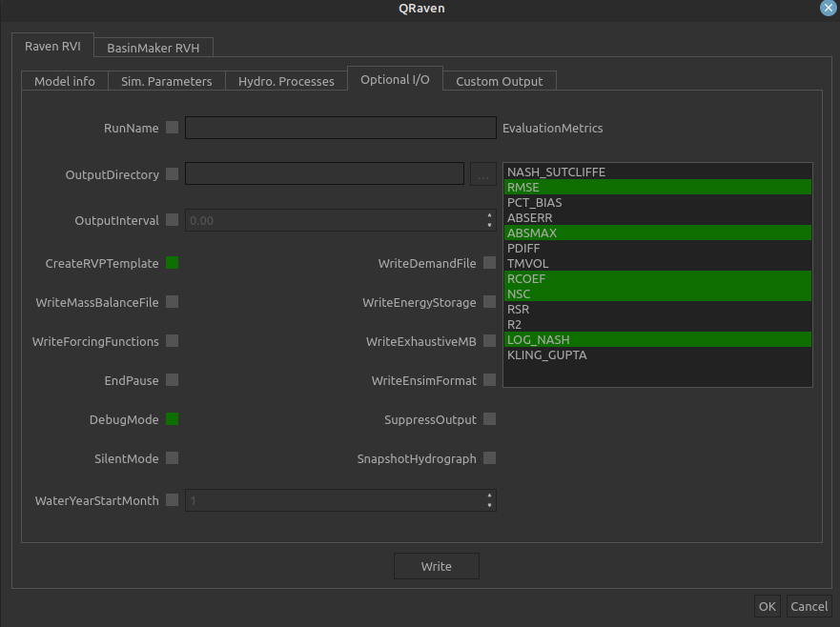Open the OutputDirectory browse (...) button
The image size is (840, 627).
[483, 174]
